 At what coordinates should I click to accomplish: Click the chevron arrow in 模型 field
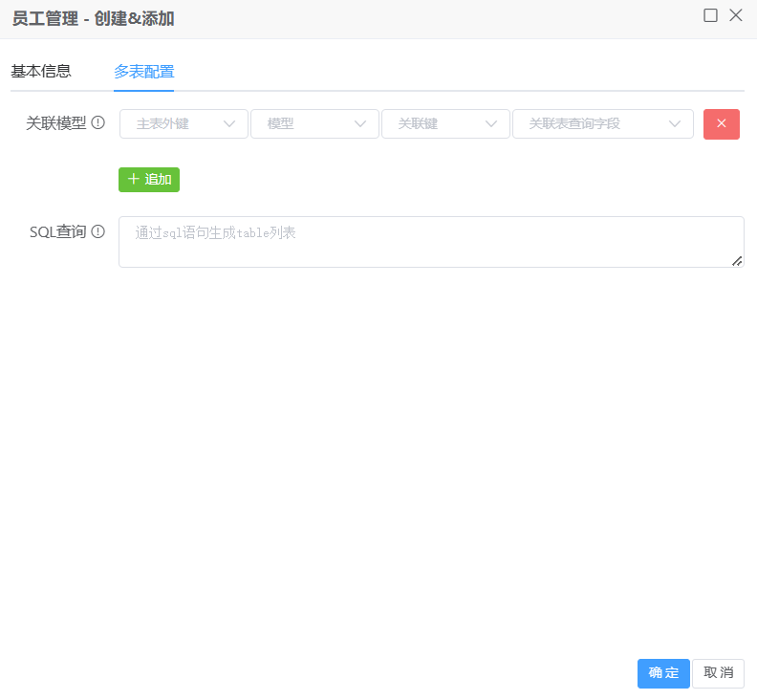coord(360,124)
